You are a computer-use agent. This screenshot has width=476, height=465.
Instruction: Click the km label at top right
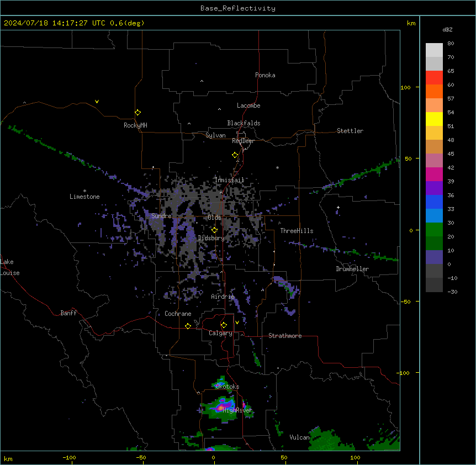pyautogui.click(x=411, y=23)
